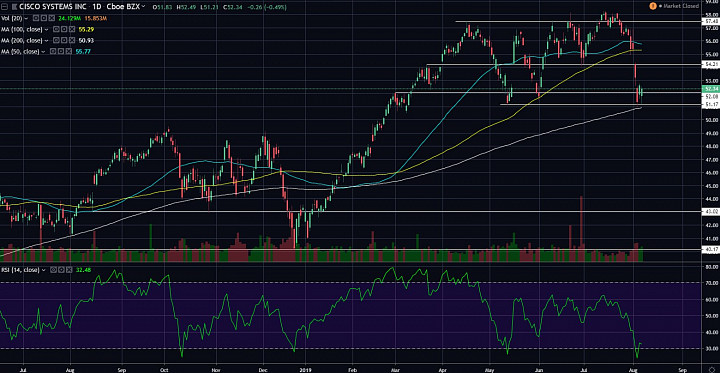Viewport: 720px width, 373px height.
Task: Toggle visibility of the Vol (20) indicator
Action: (36, 18)
